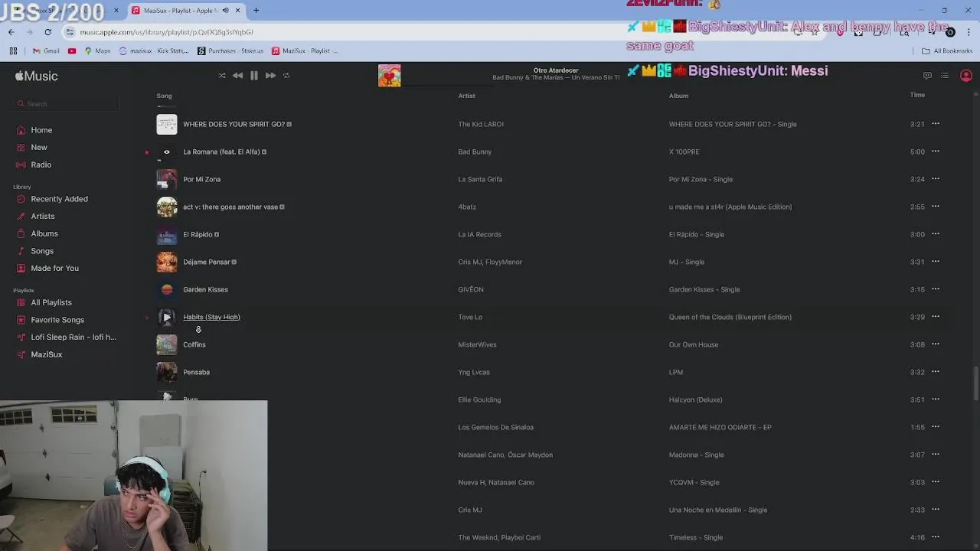Open the Gmail bookmark

(46, 51)
